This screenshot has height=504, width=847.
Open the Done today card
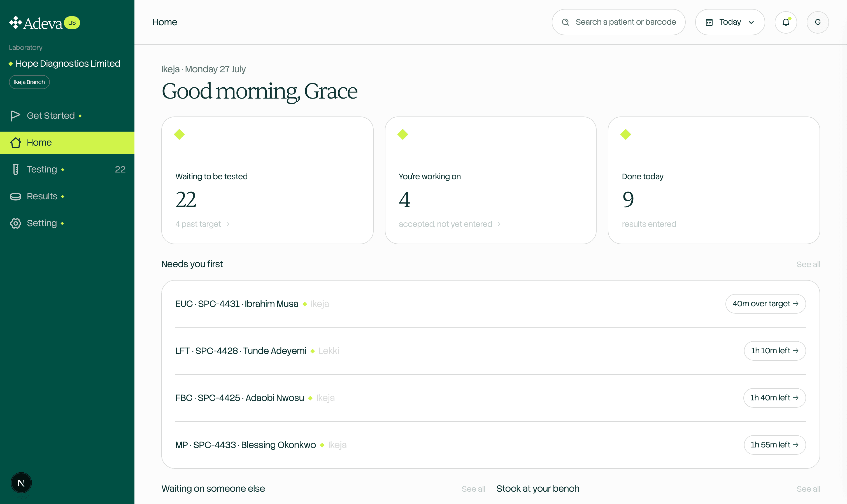pyautogui.click(x=714, y=180)
